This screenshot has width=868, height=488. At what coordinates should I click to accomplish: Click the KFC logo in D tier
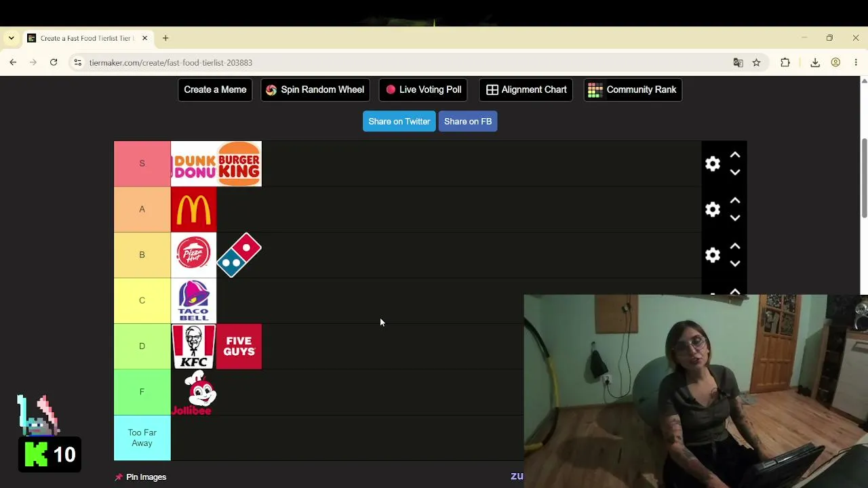(x=193, y=346)
